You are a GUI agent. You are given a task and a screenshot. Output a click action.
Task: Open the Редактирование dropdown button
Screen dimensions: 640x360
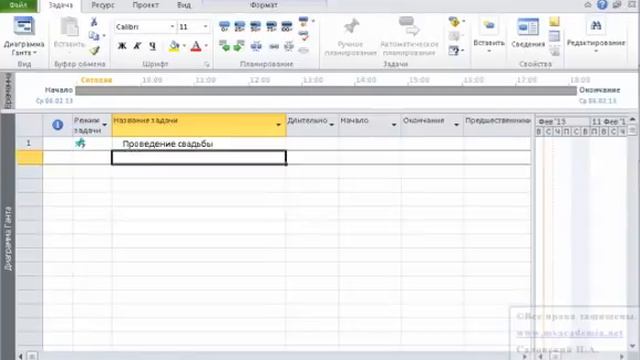tap(596, 35)
